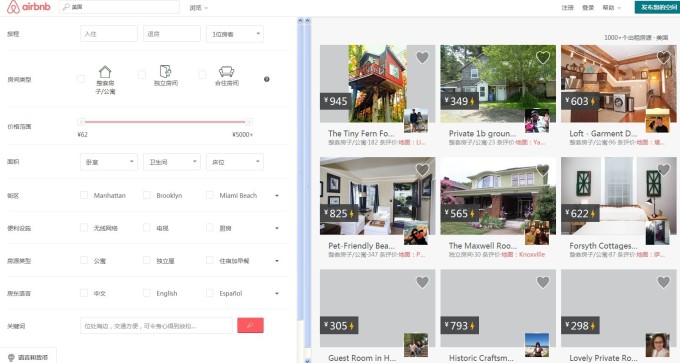Click the price range slider right handle
The width and height of the screenshot is (680, 363).
point(248,122)
